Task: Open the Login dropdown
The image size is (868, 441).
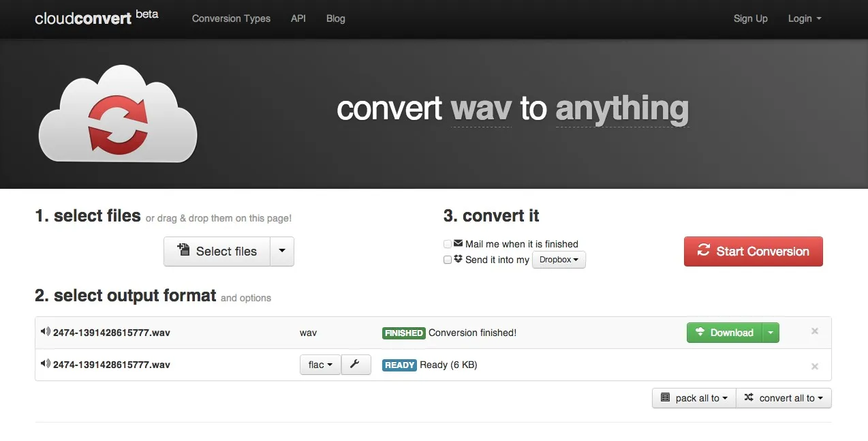Action: [805, 18]
